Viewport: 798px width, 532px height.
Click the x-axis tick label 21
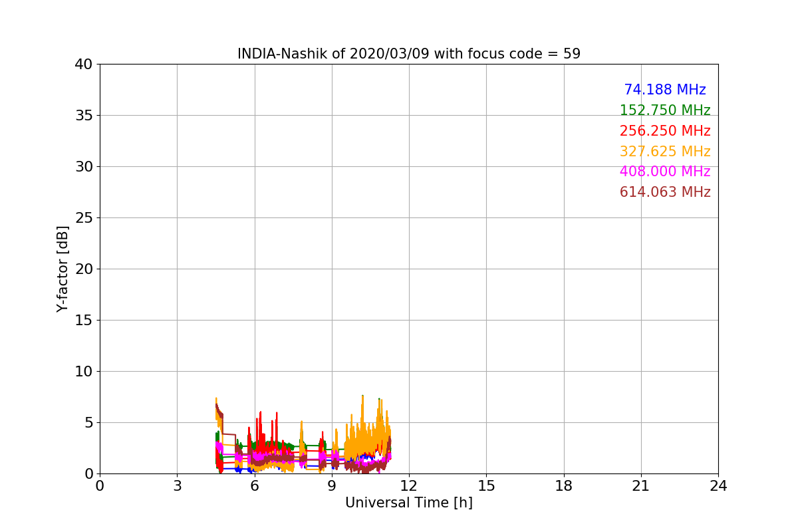(x=641, y=486)
